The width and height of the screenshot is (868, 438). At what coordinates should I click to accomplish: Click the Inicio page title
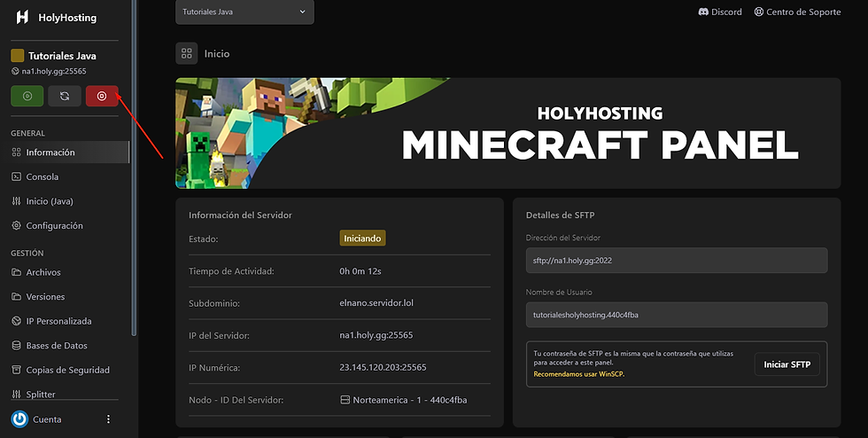(x=216, y=53)
